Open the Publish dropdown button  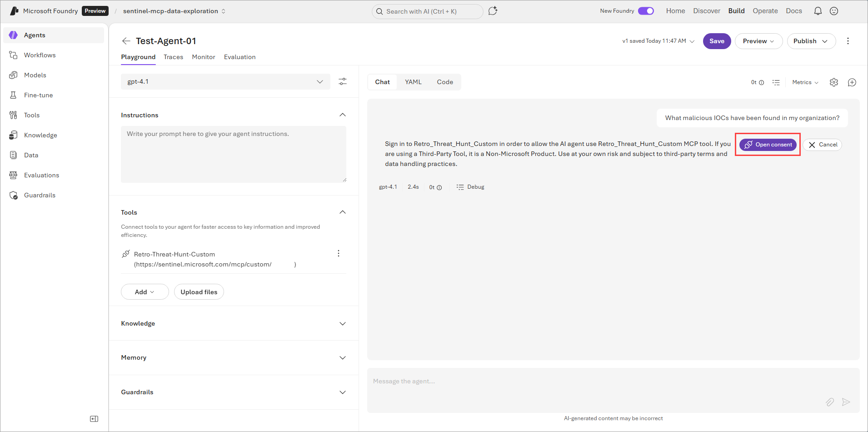click(x=811, y=41)
